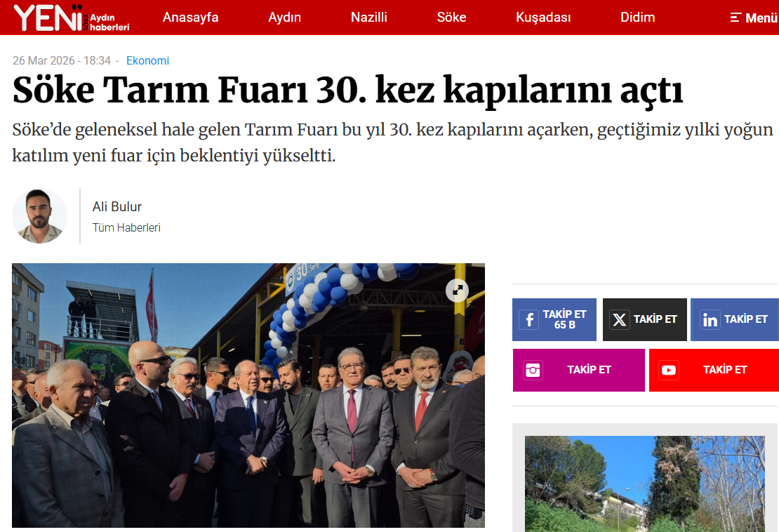779x532 pixels.
Task: Open the Aydın news section
Action: pyautogui.click(x=285, y=18)
